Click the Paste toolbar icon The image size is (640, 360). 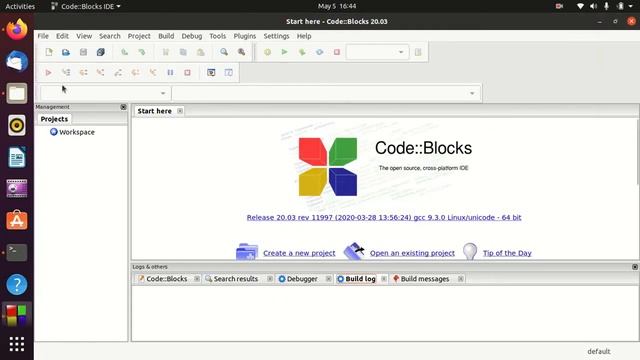[x=200, y=52]
